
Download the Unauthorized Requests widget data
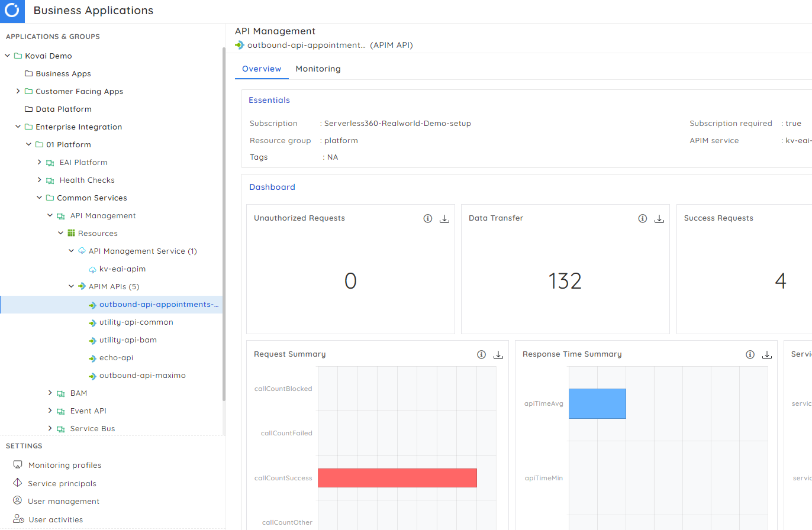point(444,219)
